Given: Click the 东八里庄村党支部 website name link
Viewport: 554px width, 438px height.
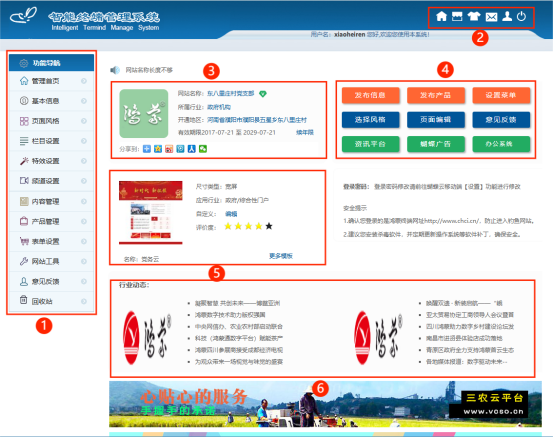Looking at the screenshot, I should 230,93.
